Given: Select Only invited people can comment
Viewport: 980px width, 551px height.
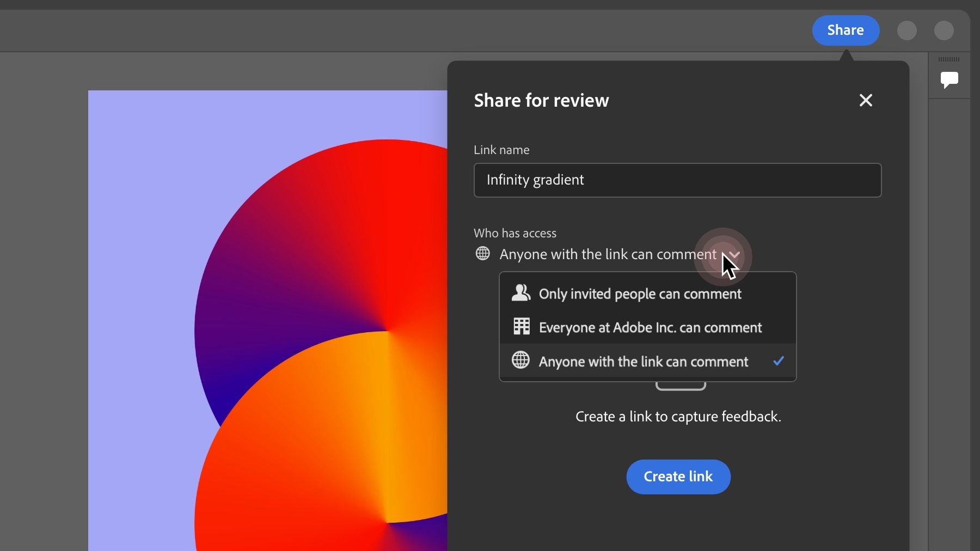Looking at the screenshot, I should pos(648,294).
